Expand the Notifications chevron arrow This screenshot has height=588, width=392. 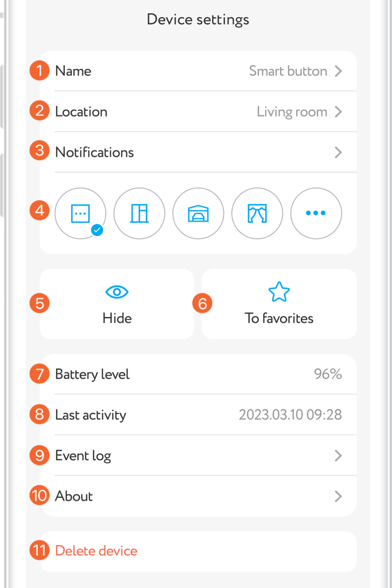pos(338,152)
